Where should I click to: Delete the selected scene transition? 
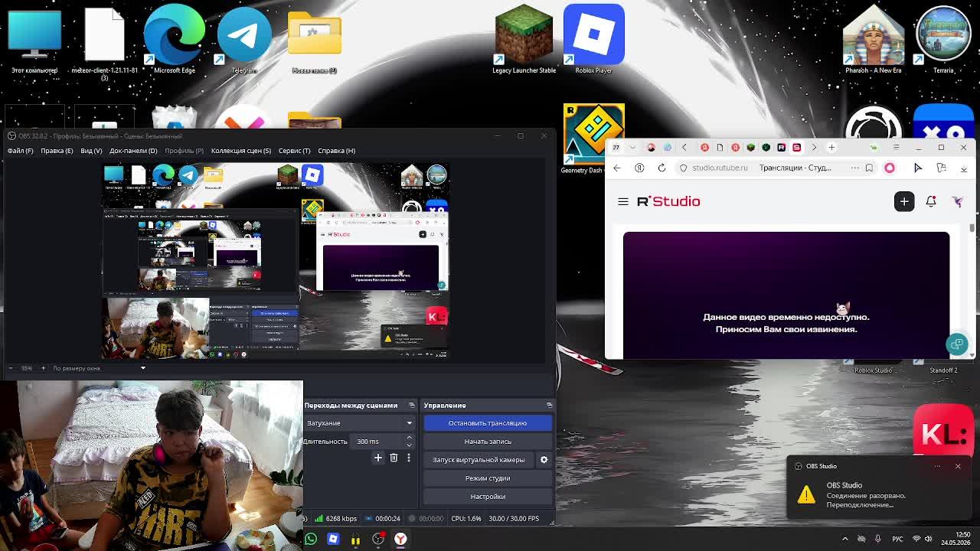click(x=394, y=458)
